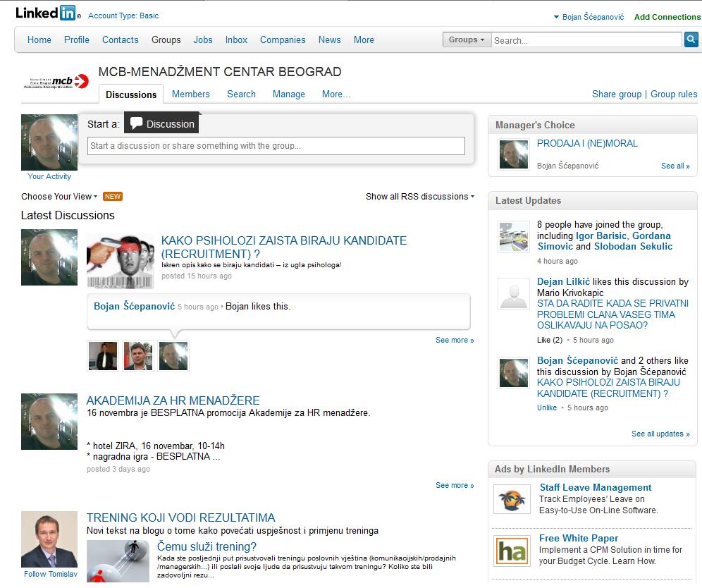The image size is (702, 588).
Task: Open Groups in the navigation bar
Action: pyautogui.click(x=166, y=40)
